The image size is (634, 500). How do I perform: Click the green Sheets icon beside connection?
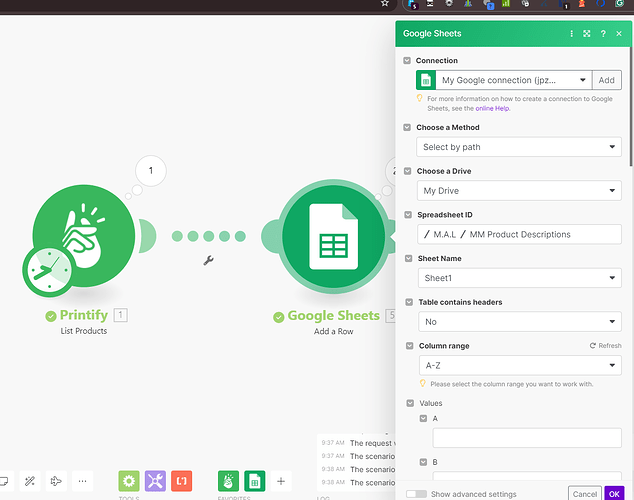pos(426,80)
